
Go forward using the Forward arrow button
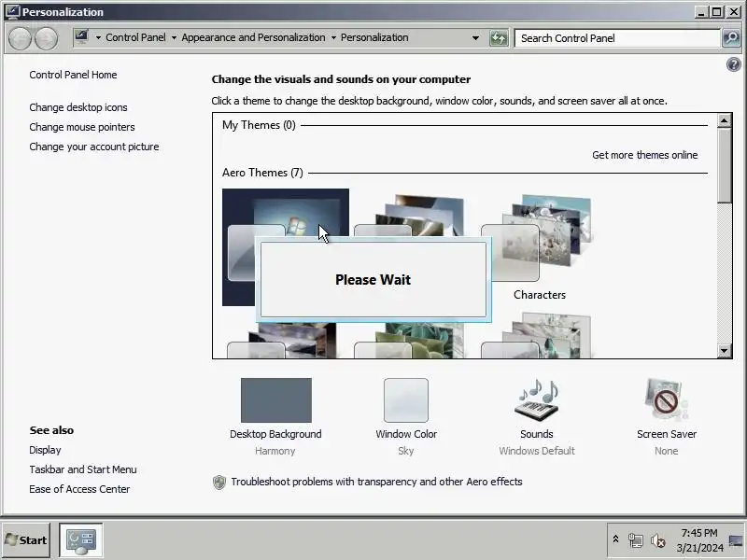pyautogui.click(x=46, y=38)
